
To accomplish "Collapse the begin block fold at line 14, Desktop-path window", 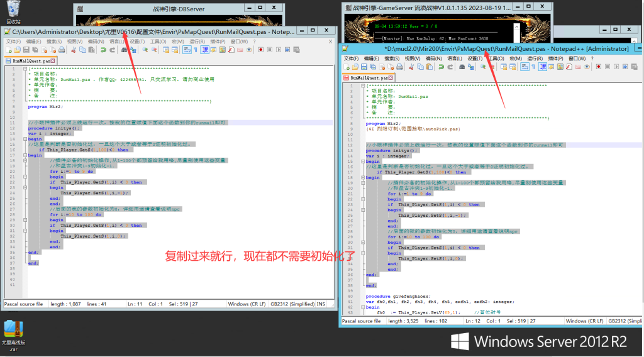I will [25, 140].
